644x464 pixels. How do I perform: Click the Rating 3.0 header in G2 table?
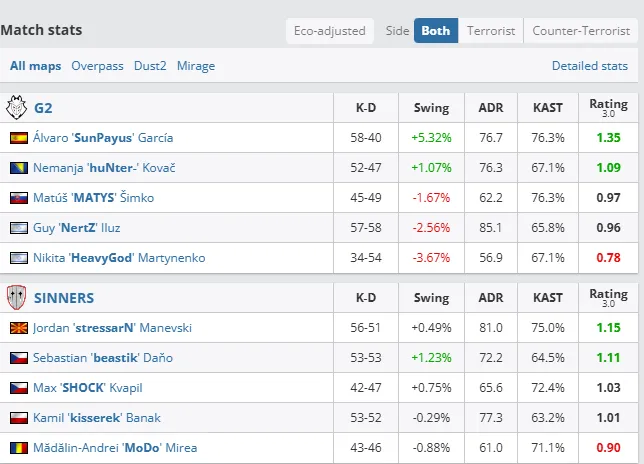(608, 107)
